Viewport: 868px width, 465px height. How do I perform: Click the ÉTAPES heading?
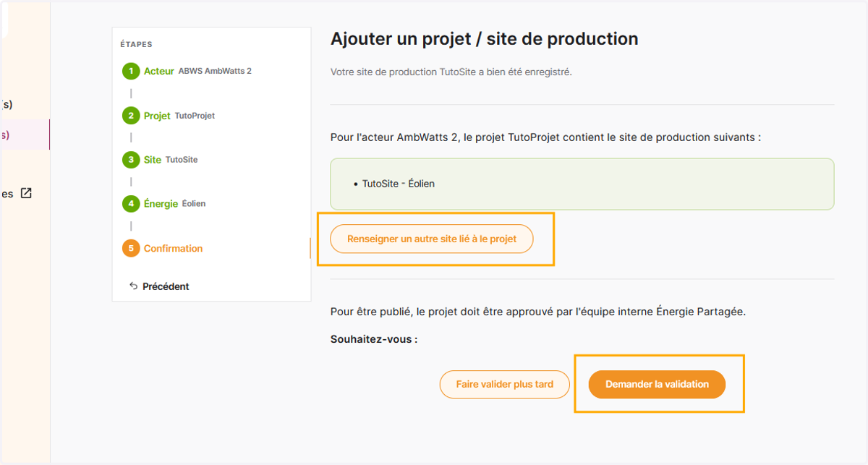136,44
